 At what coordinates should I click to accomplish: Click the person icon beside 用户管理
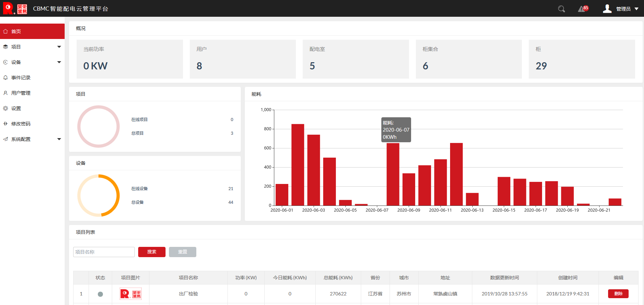point(5,93)
